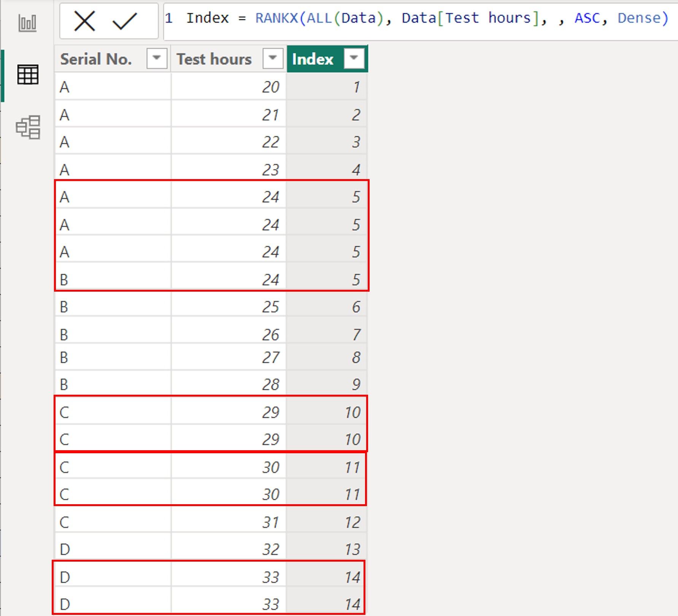
Task: Open Model view from sidebar
Action: [x=28, y=127]
